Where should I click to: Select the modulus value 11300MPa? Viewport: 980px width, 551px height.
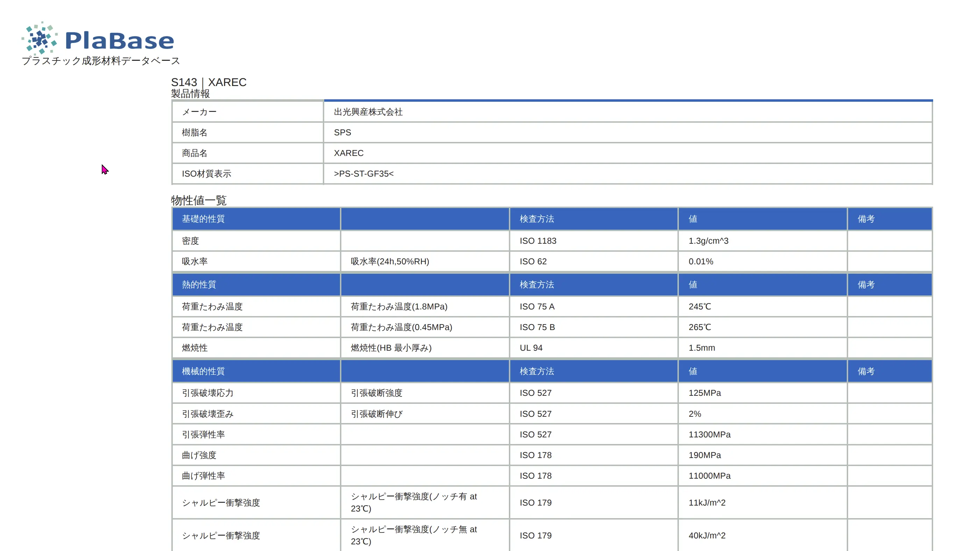(x=710, y=434)
